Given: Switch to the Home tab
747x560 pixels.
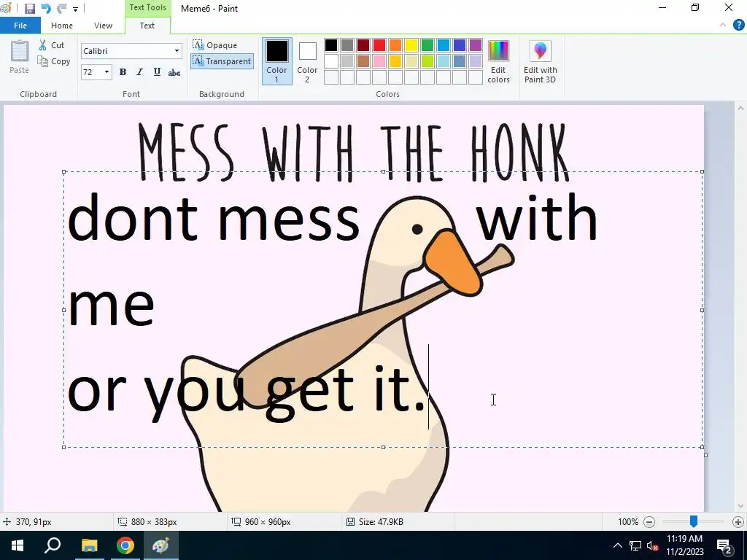Looking at the screenshot, I should point(62,26).
